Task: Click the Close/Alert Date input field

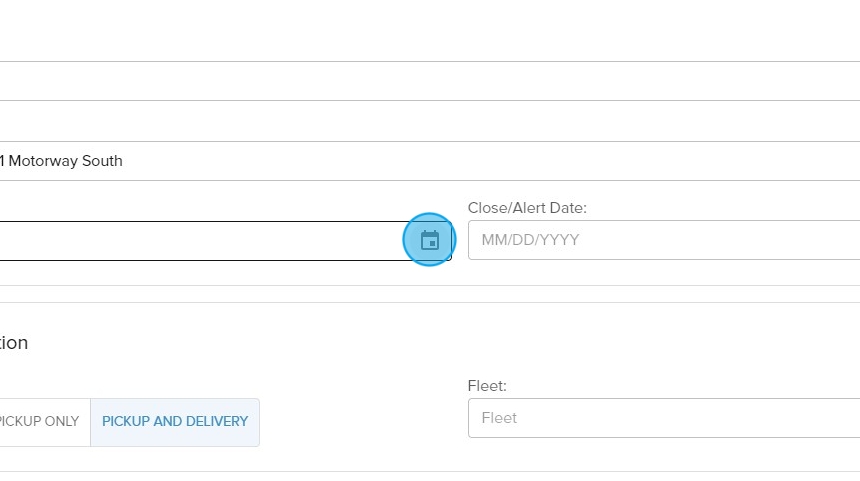Action: 662,240
